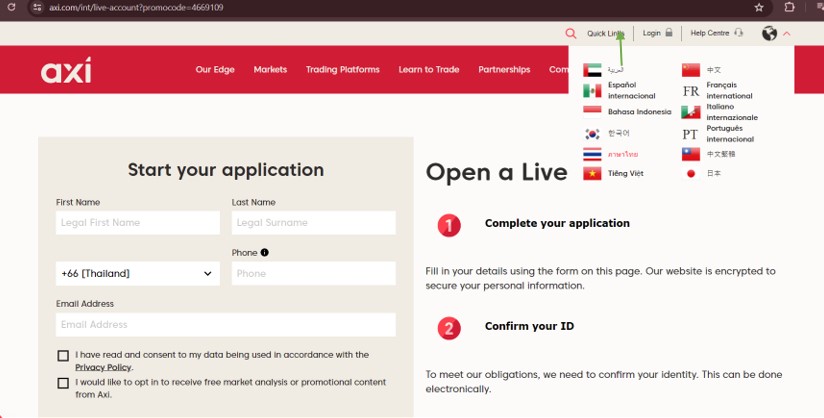Check the Privacy Policy consent checkbox

click(63, 356)
